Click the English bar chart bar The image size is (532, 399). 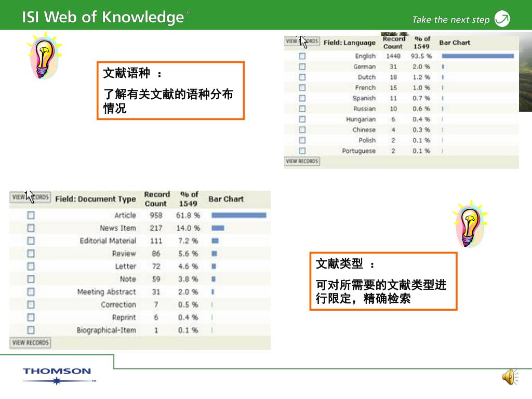pos(478,56)
